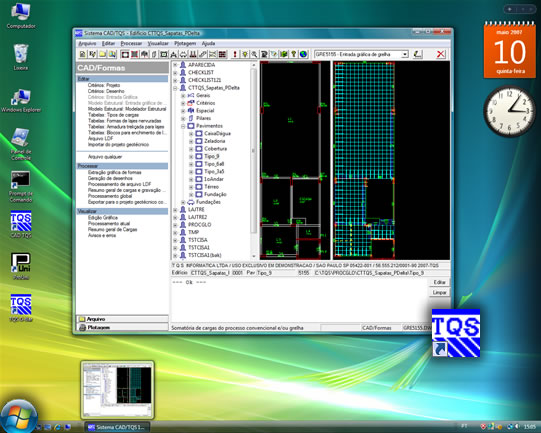The width and height of the screenshot is (541, 433).
Task: Open the Windows Explorer desktop icon
Action: (x=21, y=100)
